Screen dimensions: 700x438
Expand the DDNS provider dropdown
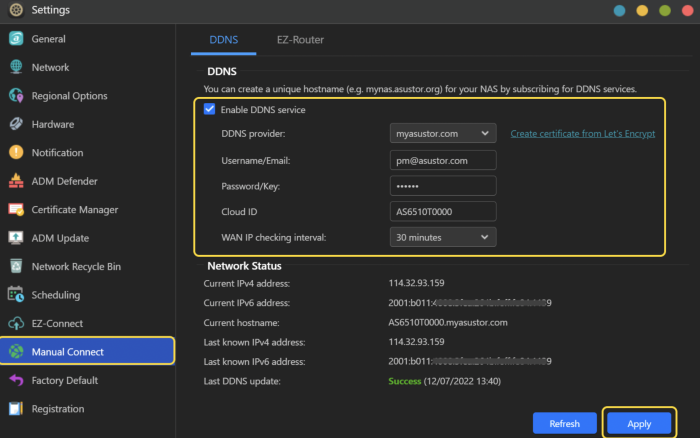pos(442,133)
